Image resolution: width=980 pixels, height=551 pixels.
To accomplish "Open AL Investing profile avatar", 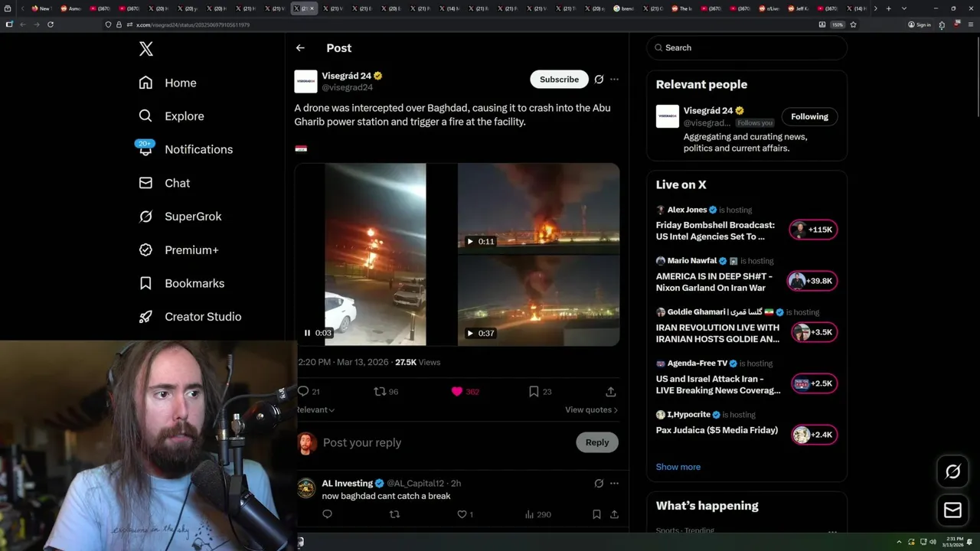I will click(x=305, y=488).
